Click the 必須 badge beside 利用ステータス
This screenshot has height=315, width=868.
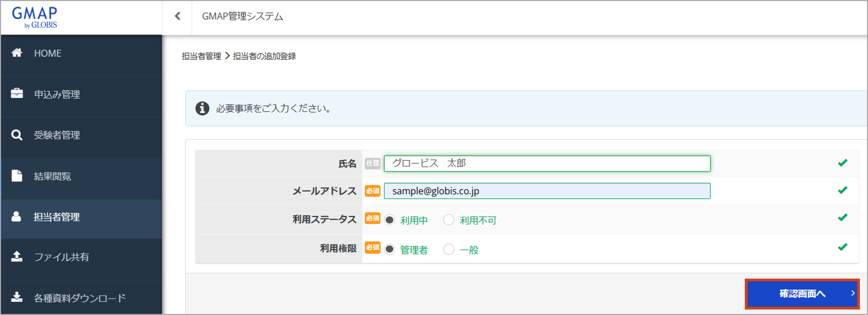(x=373, y=218)
